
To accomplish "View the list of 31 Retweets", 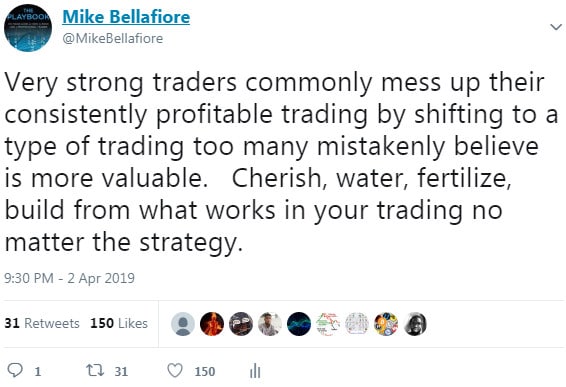I will [x=42, y=323].
